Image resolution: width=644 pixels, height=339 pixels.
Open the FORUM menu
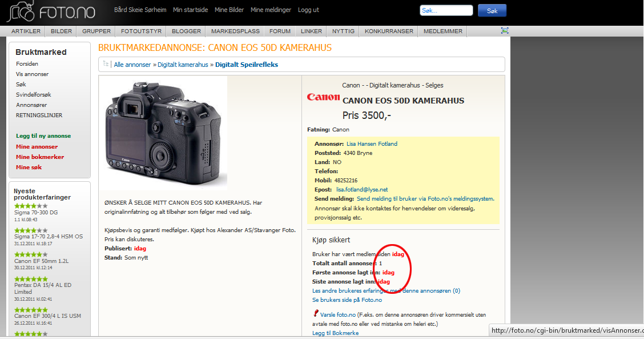[x=280, y=31]
